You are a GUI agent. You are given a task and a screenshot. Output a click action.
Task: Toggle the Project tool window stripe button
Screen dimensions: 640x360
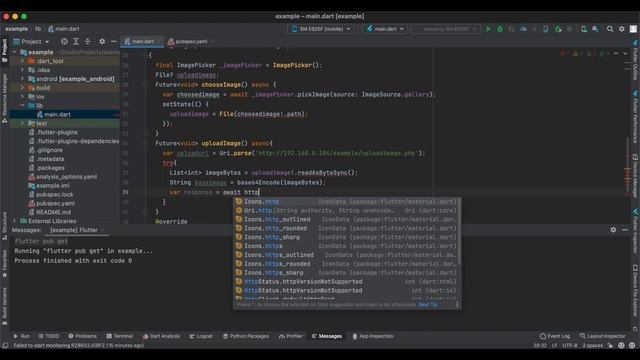pos(4,50)
